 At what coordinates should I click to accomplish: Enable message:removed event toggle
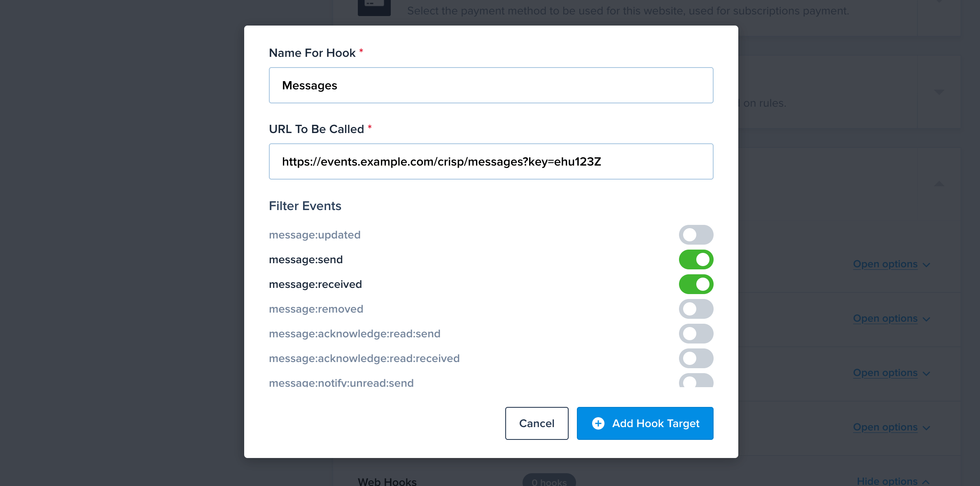(x=696, y=309)
